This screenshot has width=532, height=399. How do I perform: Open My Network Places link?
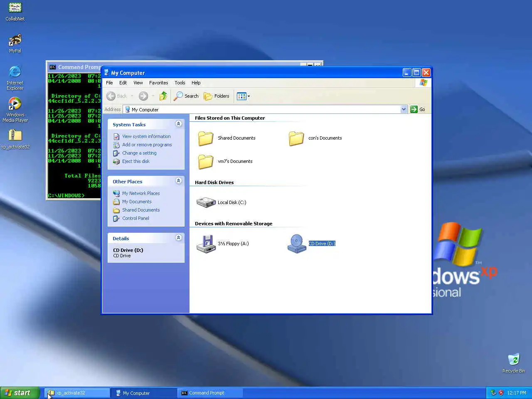click(x=141, y=193)
